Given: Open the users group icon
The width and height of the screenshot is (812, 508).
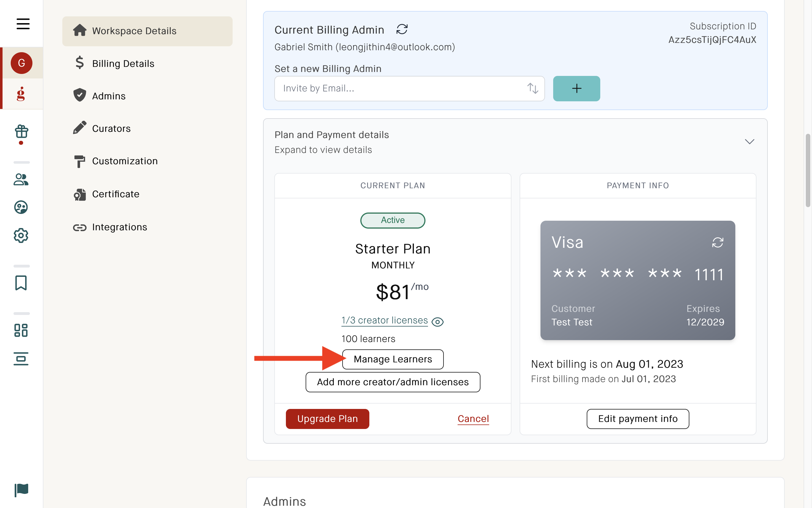Looking at the screenshot, I should (x=21, y=179).
